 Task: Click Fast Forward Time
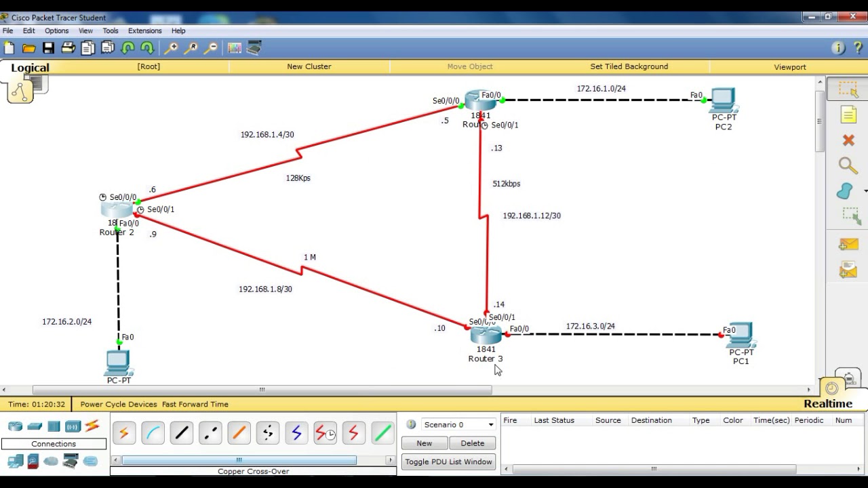click(x=195, y=404)
